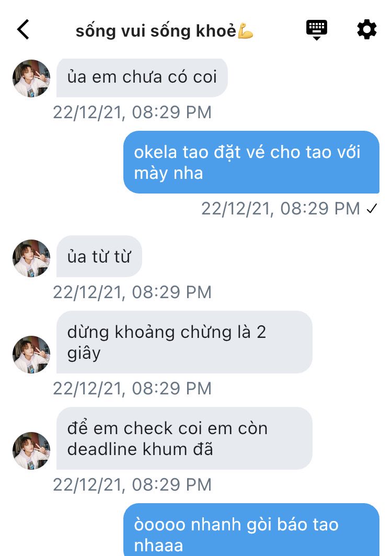Open avatar next to 'dừng khoảng chừng' message

click(x=31, y=354)
